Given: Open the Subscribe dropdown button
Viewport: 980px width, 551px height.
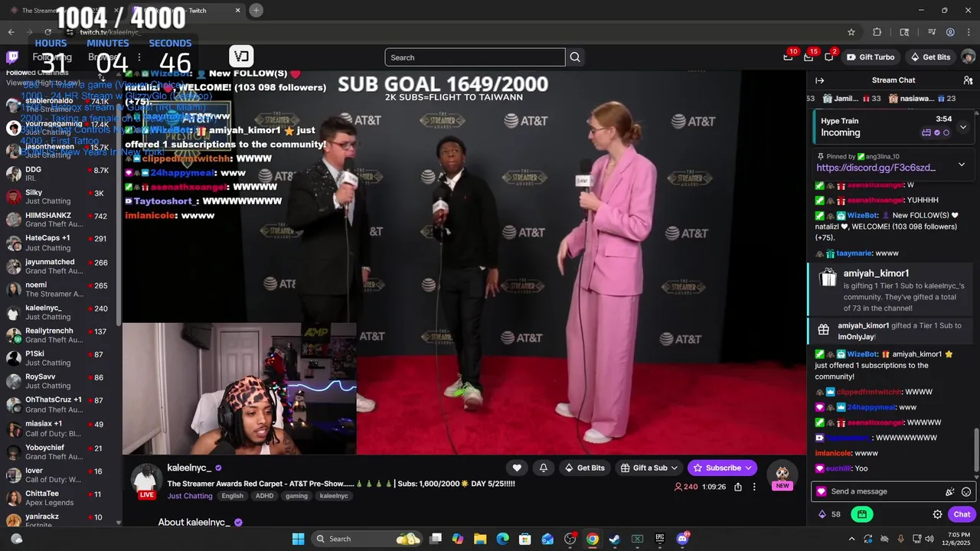Looking at the screenshot, I should [723, 468].
